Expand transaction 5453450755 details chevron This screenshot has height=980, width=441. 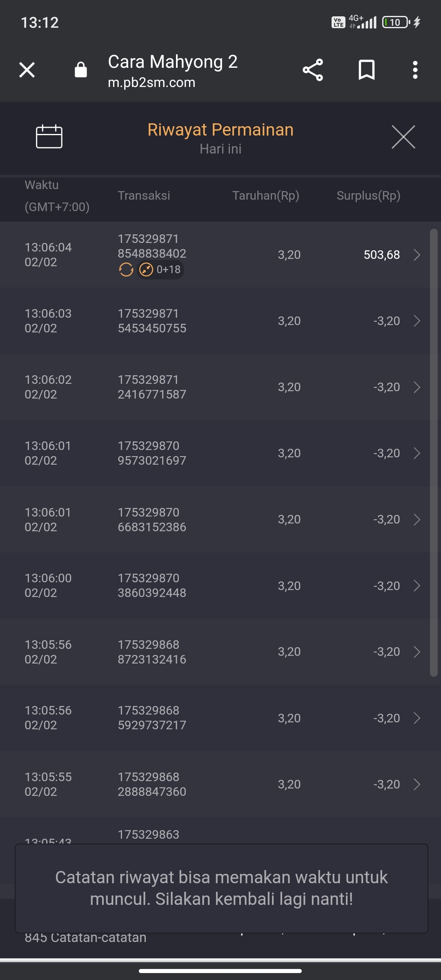tap(416, 321)
